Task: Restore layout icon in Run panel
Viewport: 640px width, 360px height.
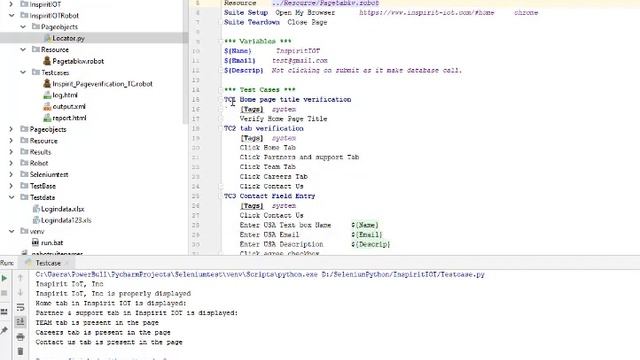Action: coord(4,312)
